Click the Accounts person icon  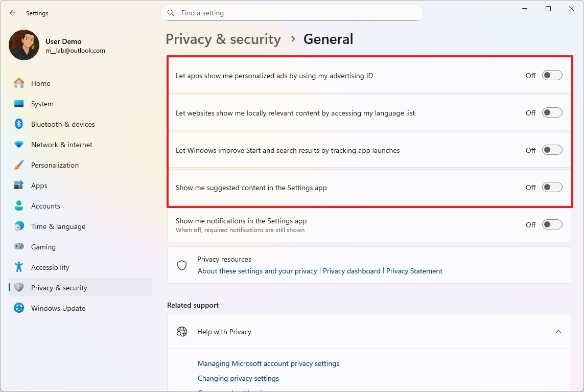click(20, 205)
